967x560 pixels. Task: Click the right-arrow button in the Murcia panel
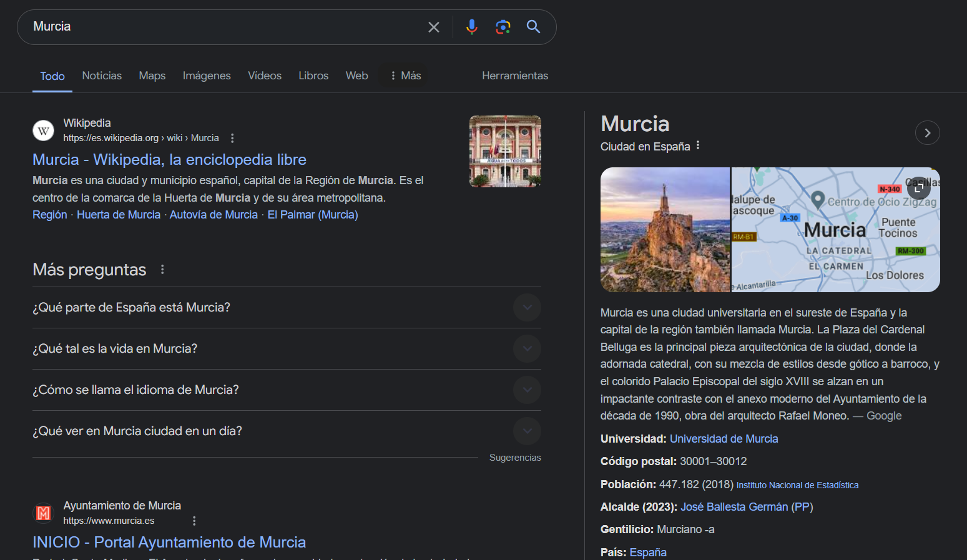click(x=928, y=132)
